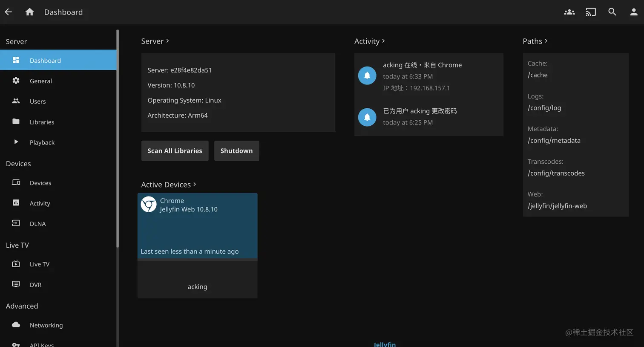
Task: Click the 'Server: e28f4e82da51' text
Action: (180, 70)
